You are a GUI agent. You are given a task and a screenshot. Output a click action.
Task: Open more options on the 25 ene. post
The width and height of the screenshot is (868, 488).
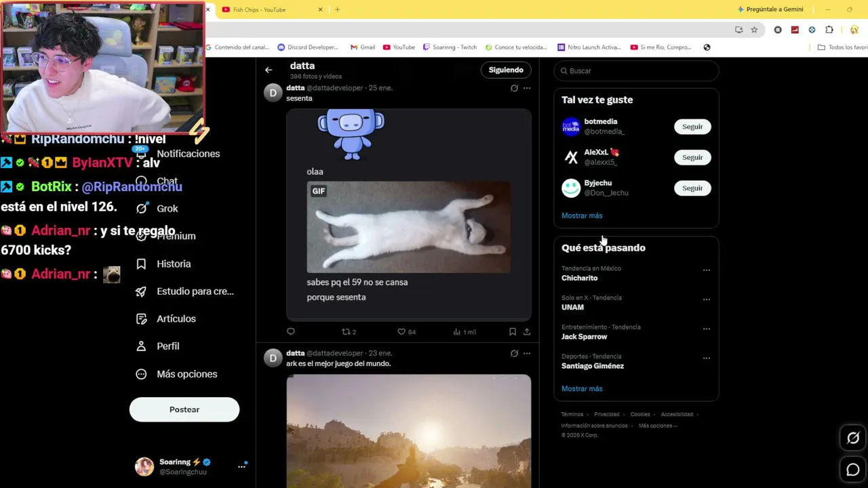527,88
